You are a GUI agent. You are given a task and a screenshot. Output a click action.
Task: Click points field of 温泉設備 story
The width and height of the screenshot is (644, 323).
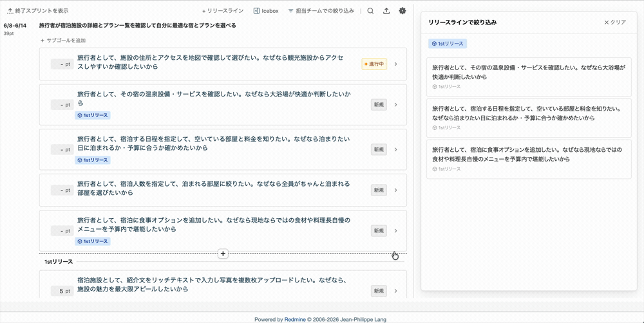[x=62, y=105]
